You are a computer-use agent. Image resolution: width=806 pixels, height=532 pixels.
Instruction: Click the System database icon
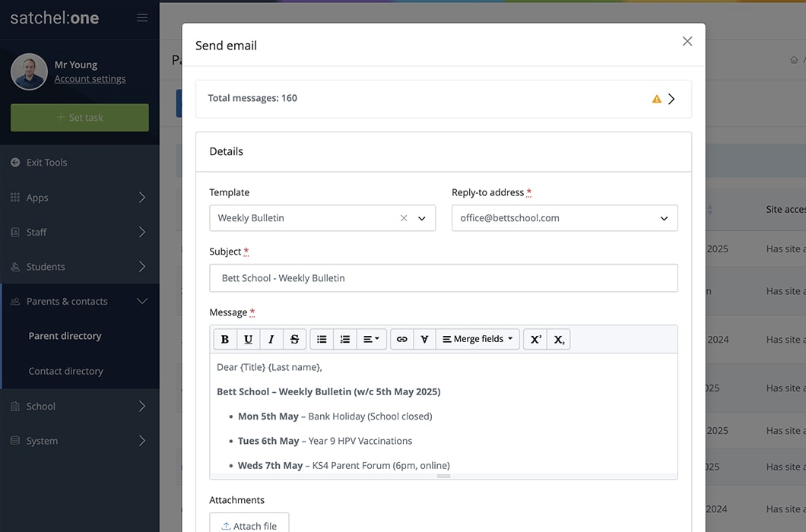[15, 441]
